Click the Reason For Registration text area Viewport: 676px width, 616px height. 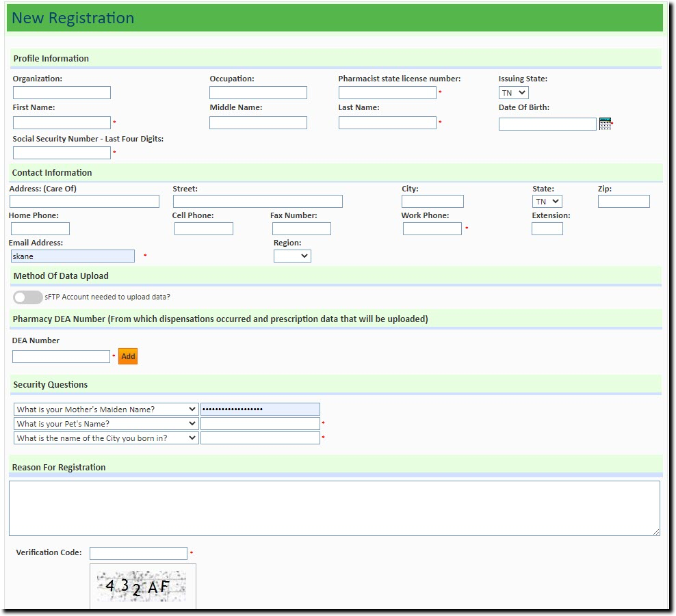(335, 508)
